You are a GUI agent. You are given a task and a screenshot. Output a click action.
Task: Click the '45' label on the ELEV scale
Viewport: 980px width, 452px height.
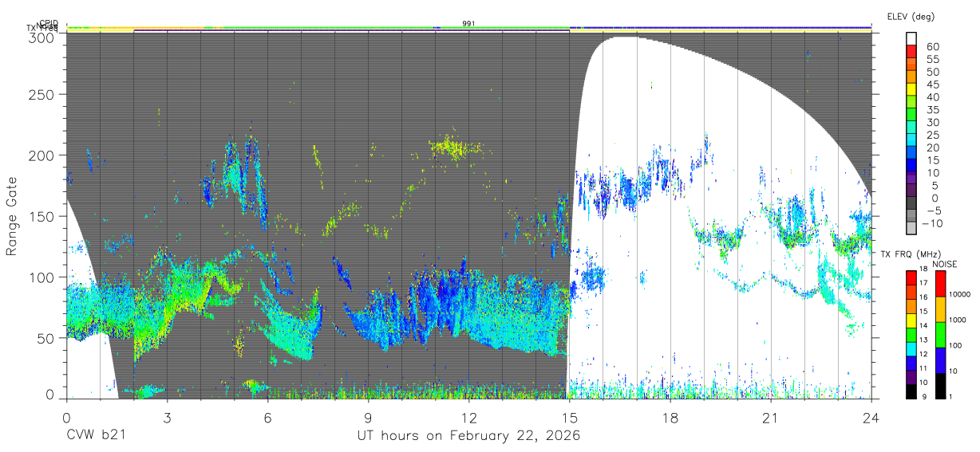933,85
